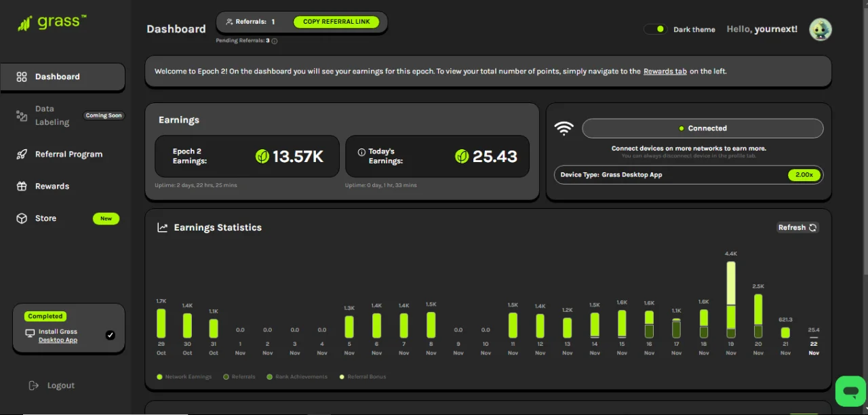Click the Data Labeling icon

[x=22, y=116]
